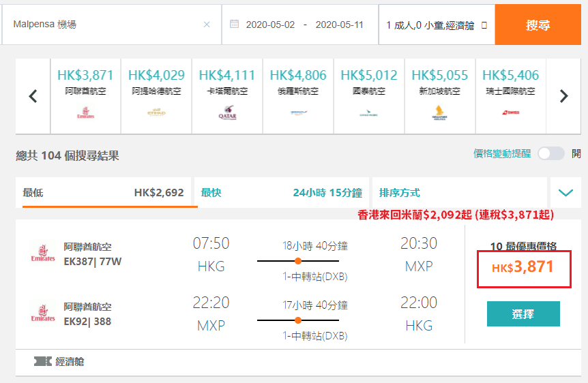Screen dimensions: 588x383
Task: Open 排序方式 sort options tab
Action: point(460,193)
